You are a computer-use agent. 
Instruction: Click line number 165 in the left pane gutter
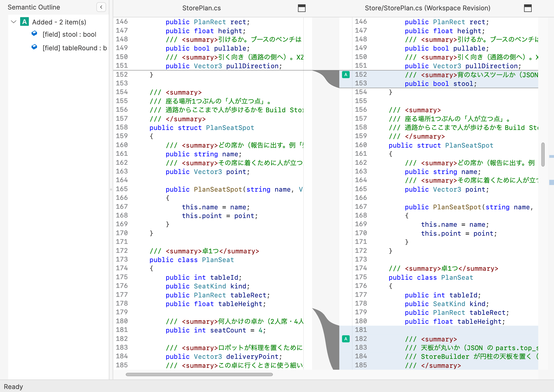122,189
